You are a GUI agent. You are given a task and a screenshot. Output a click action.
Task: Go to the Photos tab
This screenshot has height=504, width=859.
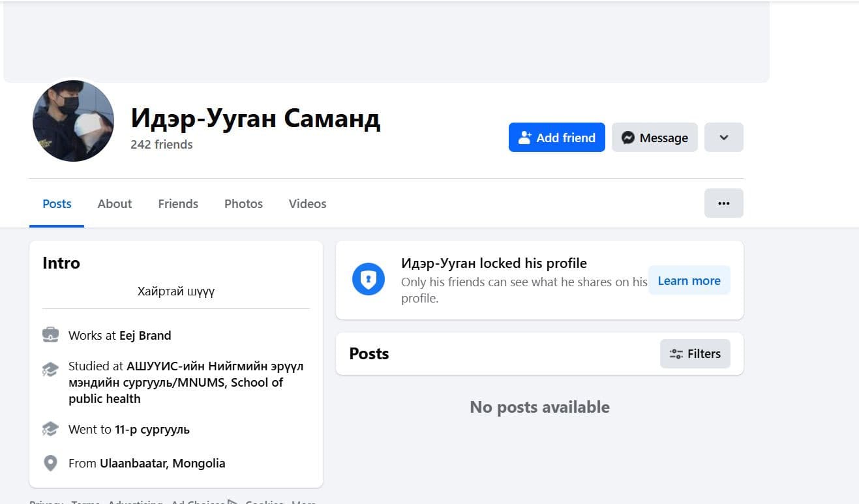pyautogui.click(x=243, y=203)
